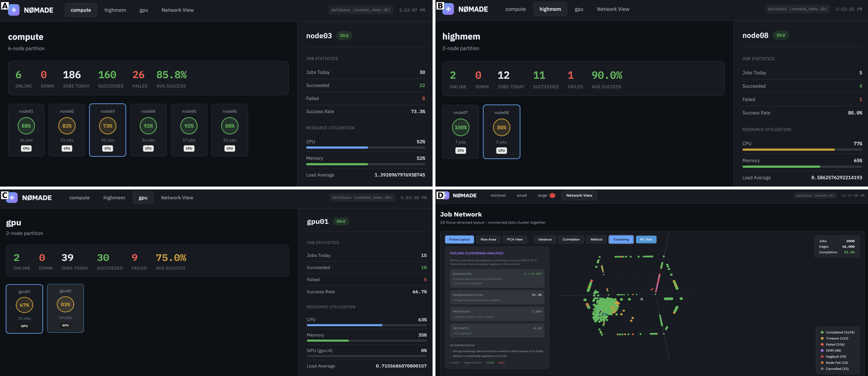Click the GPU badge under gpu02
This screenshot has width=868, height=376.
pos(65,325)
